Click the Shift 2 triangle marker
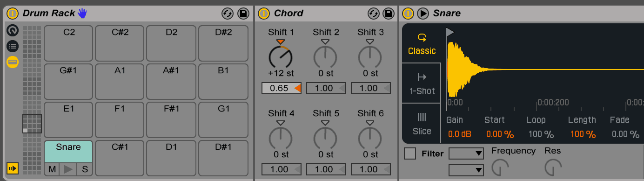 click(x=325, y=42)
